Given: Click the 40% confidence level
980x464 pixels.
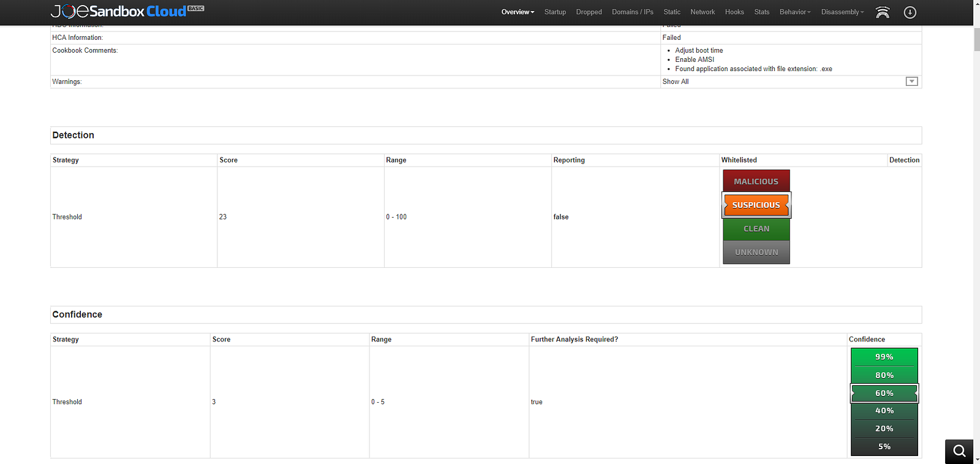Looking at the screenshot, I should click(x=884, y=411).
